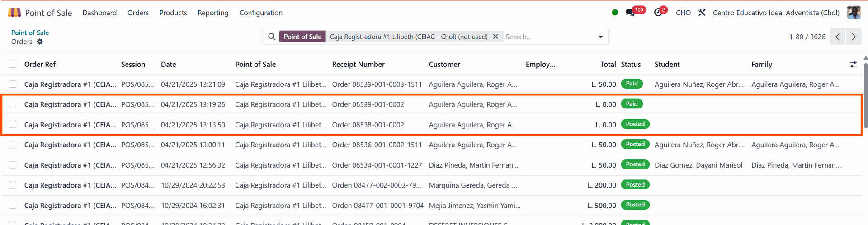Click the Point of Sale app logo
Screen dimensions: 868x225
point(14,13)
